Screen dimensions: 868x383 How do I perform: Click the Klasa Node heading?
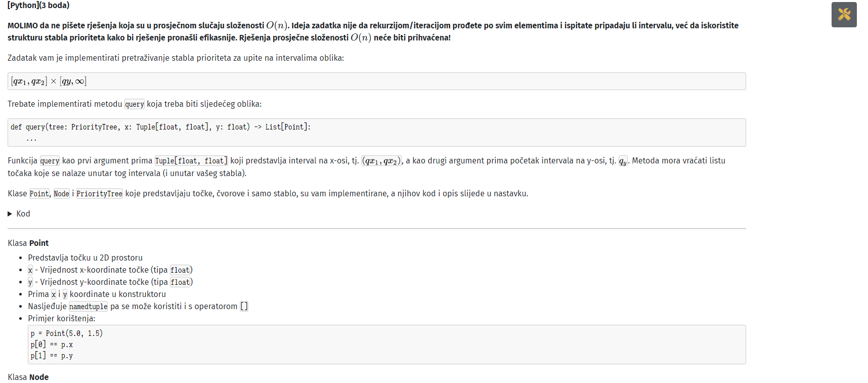[x=28, y=377]
